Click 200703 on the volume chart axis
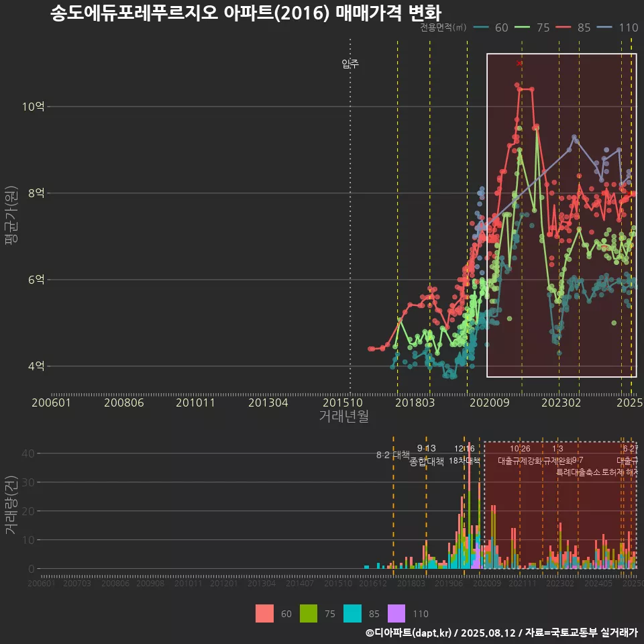The image size is (644, 644). coord(76,583)
